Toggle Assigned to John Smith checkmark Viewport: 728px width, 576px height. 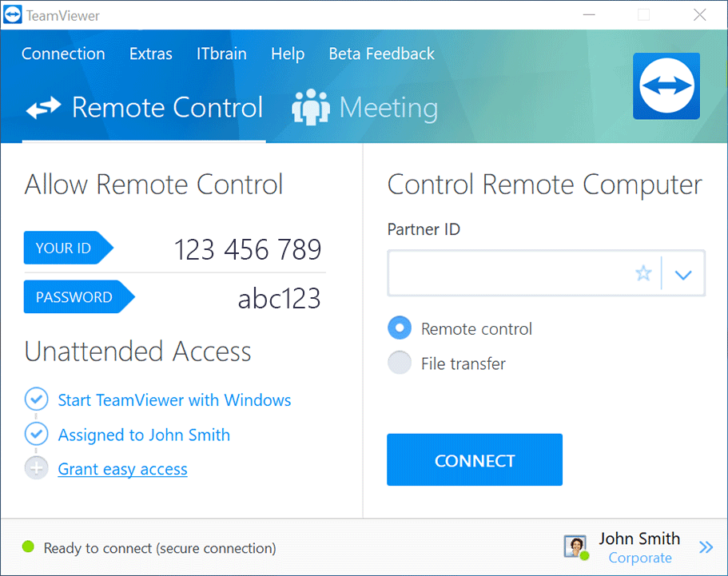36,433
